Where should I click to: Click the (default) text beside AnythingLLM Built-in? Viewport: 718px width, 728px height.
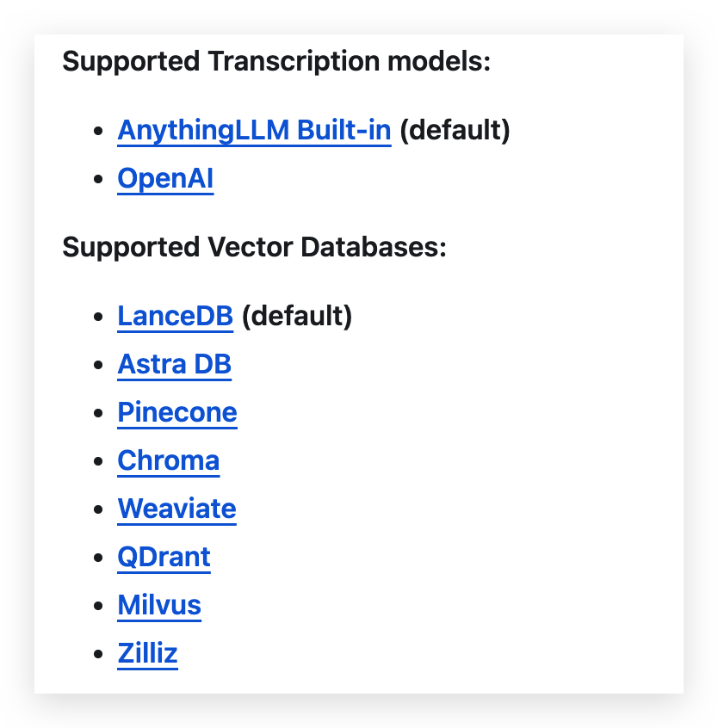coord(455,131)
